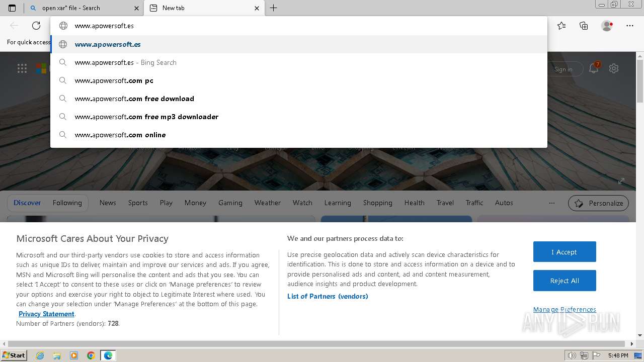This screenshot has width=644, height=362.
Task: Open the List of Partners (vendors) link
Action: (x=328, y=296)
